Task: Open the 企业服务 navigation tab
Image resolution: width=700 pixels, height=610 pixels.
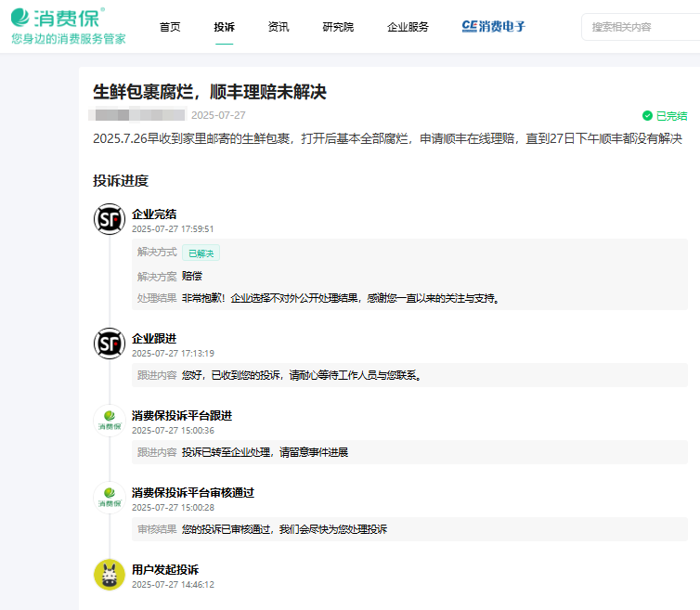Action: pos(408,27)
